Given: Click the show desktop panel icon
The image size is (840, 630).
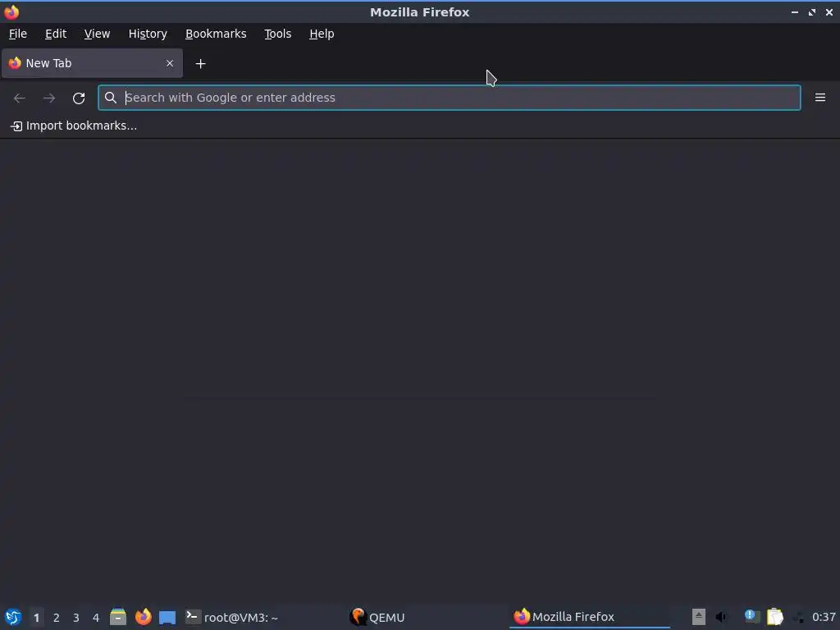Looking at the screenshot, I should tap(167, 617).
